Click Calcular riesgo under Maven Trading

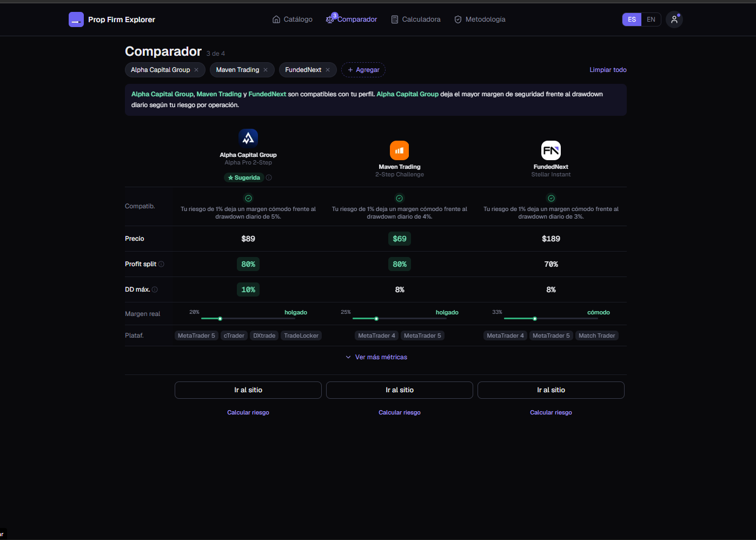pyautogui.click(x=400, y=412)
